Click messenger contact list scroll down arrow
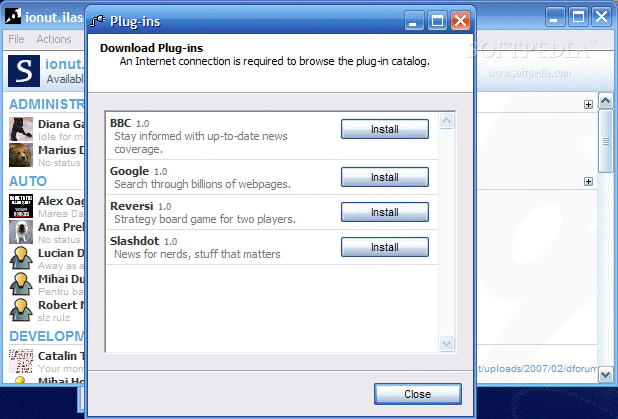This screenshot has height=419, width=618. tap(606, 374)
